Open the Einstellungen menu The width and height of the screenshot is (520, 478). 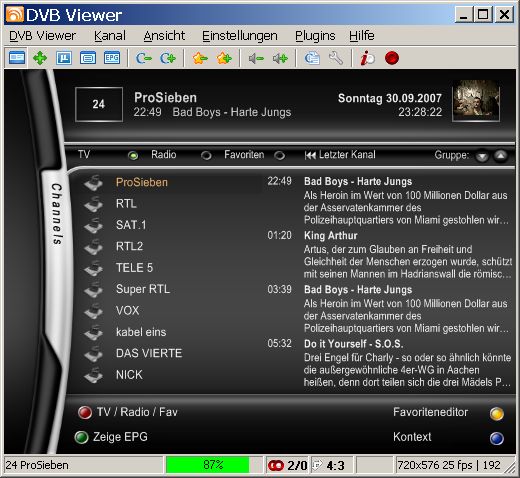click(x=240, y=36)
